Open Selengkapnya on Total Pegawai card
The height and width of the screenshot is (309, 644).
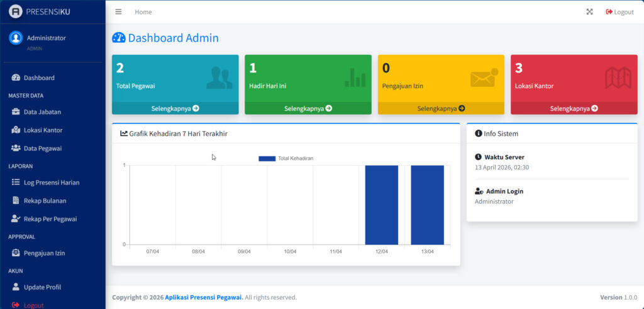[x=175, y=108]
